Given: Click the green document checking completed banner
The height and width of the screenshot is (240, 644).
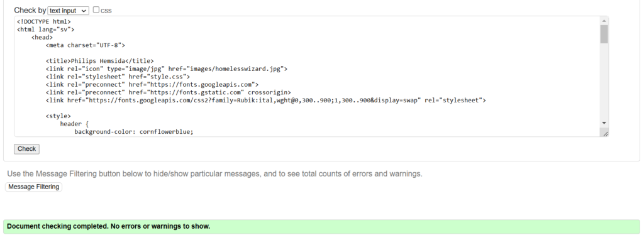Looking at the screenshot, I should [x=321, y=226].
